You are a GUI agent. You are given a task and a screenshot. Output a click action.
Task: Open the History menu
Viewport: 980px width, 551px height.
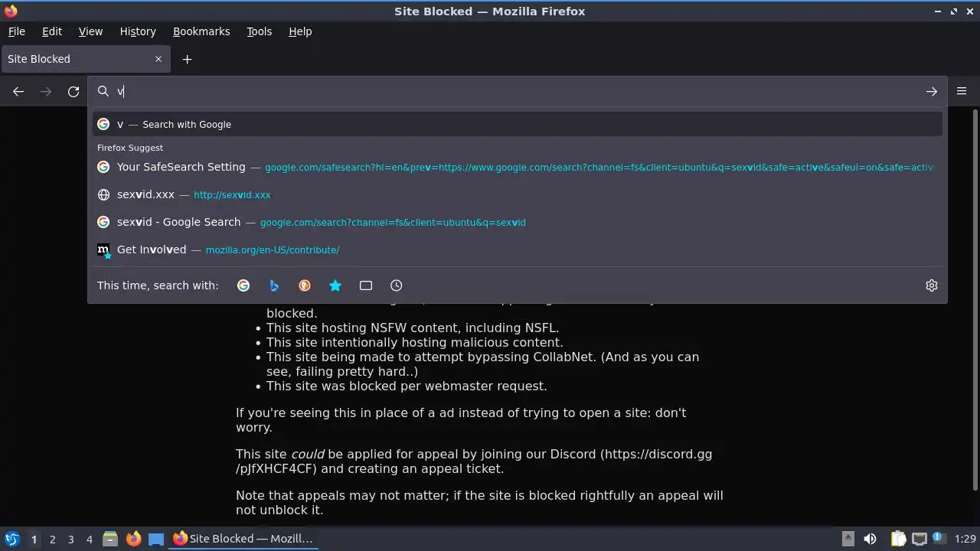[x=138, y=31]
